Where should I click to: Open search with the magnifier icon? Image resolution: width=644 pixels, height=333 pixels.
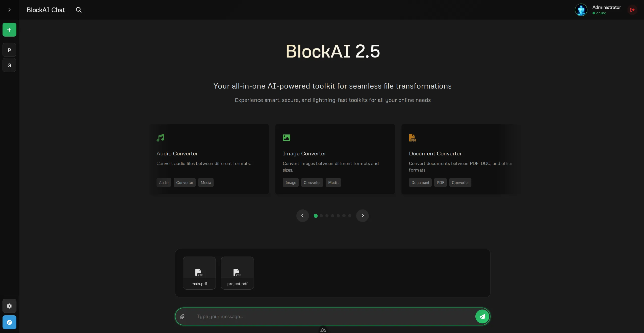79,10
